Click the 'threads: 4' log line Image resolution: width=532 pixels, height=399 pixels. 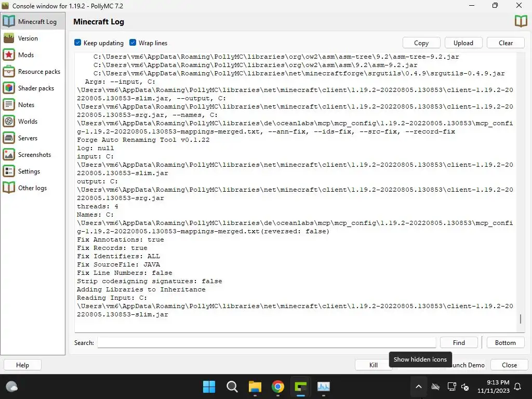click(97, 206)
